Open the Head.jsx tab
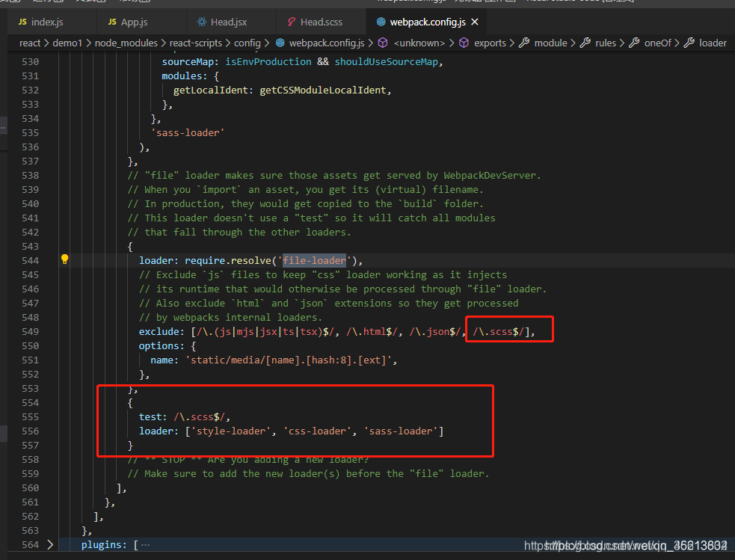This screenshot has width=735, height=560. point(230,22)
